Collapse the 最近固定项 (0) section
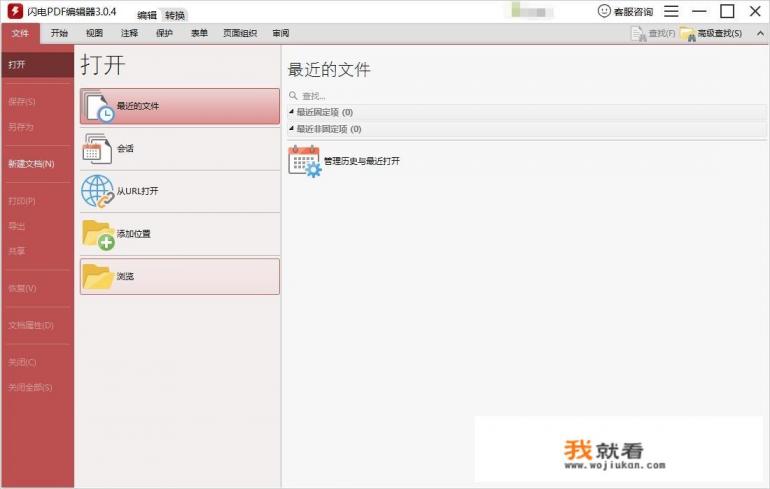This screenshot has height=489, width=770. tap(292, 112)
